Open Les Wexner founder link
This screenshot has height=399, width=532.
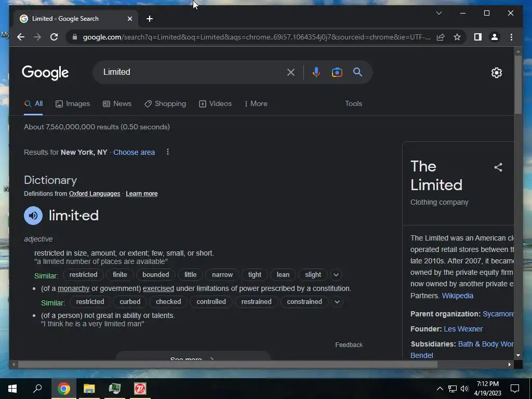(463, 329)
